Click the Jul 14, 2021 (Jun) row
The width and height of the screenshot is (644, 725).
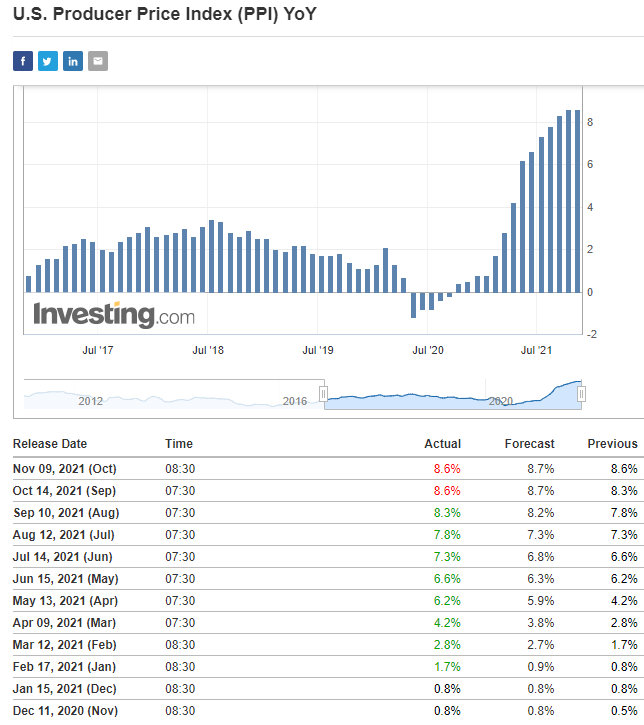pos(328,557)
